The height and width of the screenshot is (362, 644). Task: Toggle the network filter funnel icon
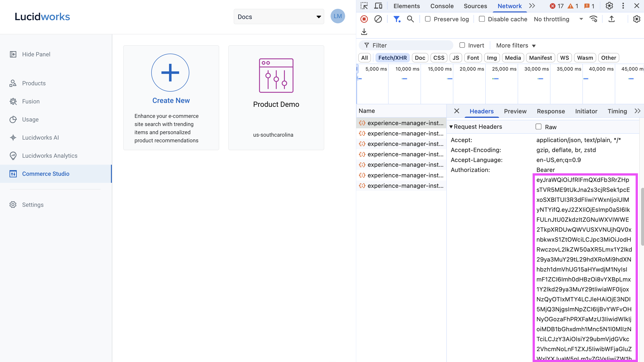pyautogui.click(x=397, y=19)
